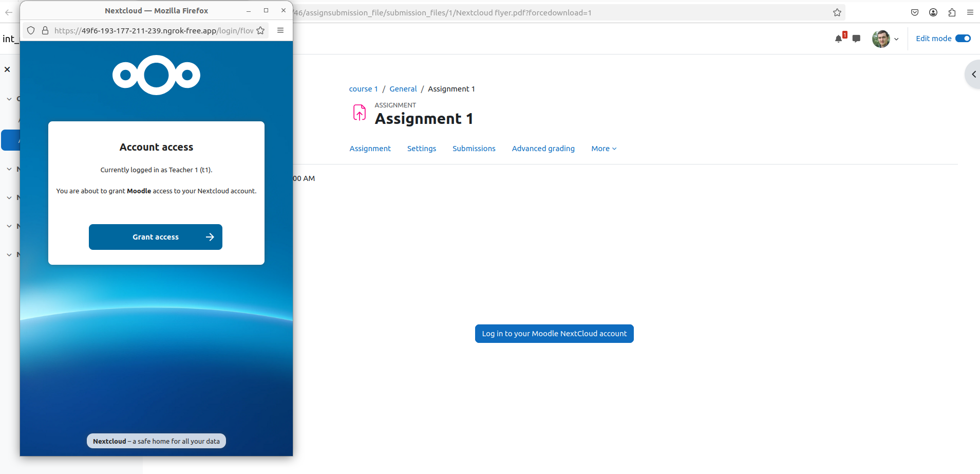Expand the More dropdown menu

click(604, 149)
